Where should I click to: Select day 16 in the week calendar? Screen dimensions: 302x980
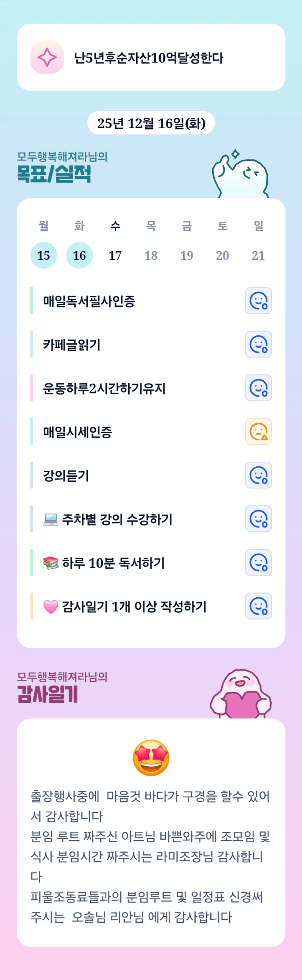pos(80,255)
